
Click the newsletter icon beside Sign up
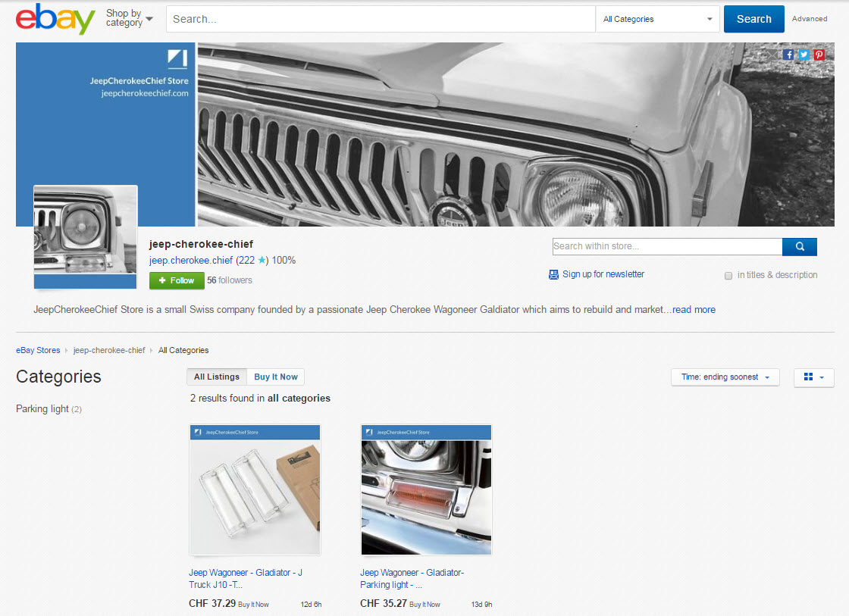coord(553,274)
